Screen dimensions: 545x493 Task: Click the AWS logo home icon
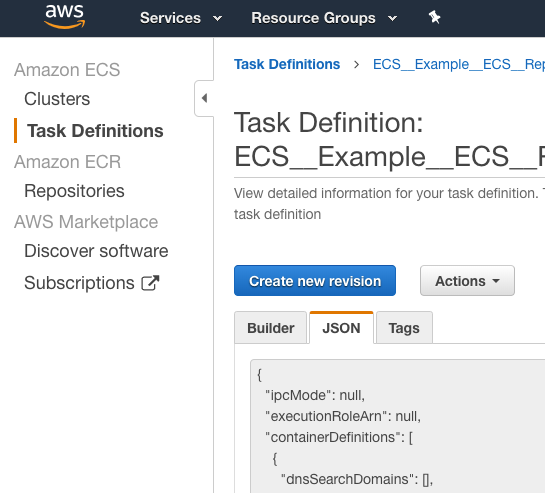(65, 17)
